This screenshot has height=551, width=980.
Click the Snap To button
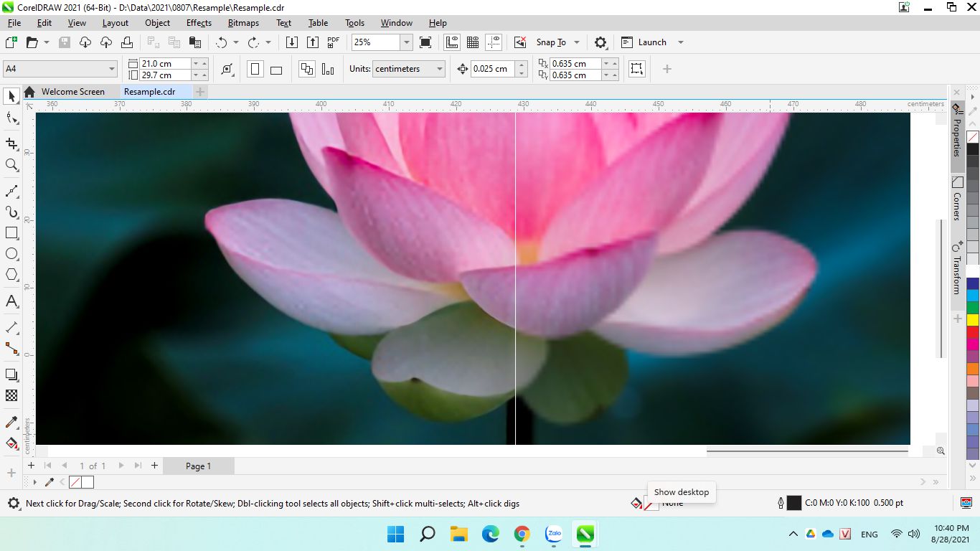click(551, 42)
